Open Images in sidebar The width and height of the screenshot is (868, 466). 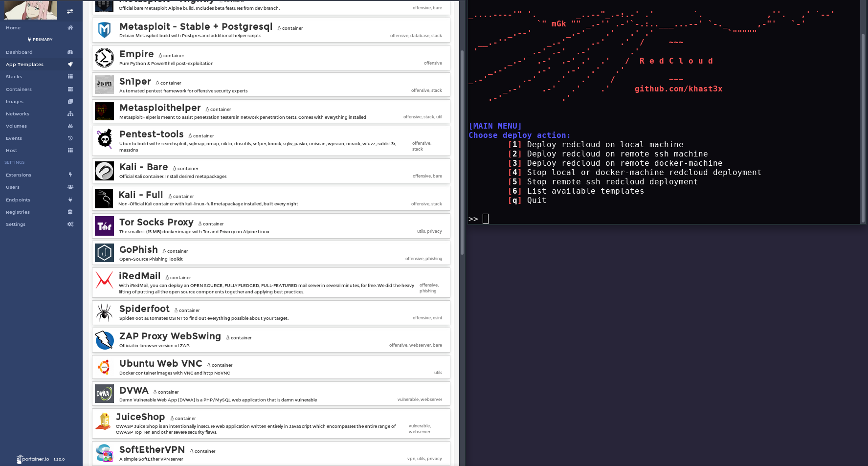click(x=15, y=102)
